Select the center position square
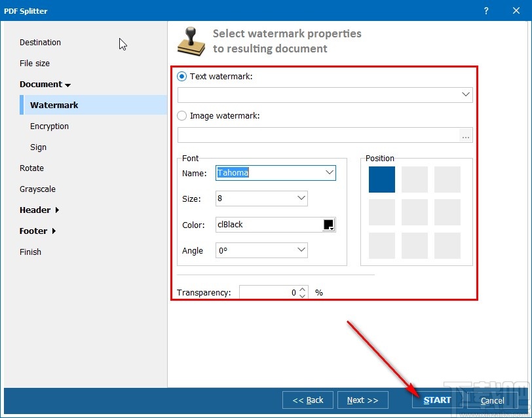Image resolution: width=532 pixels, height=418 pixels. pyautogui.click(x=415, y=212)
